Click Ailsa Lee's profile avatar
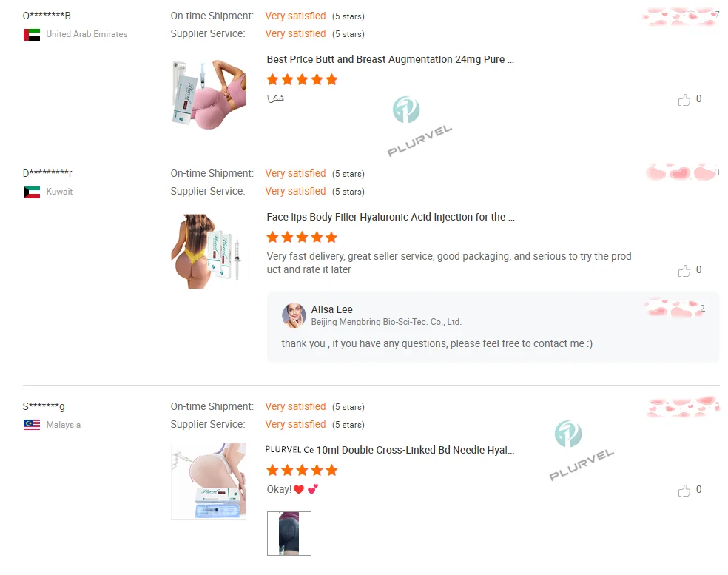 point(294,315)
